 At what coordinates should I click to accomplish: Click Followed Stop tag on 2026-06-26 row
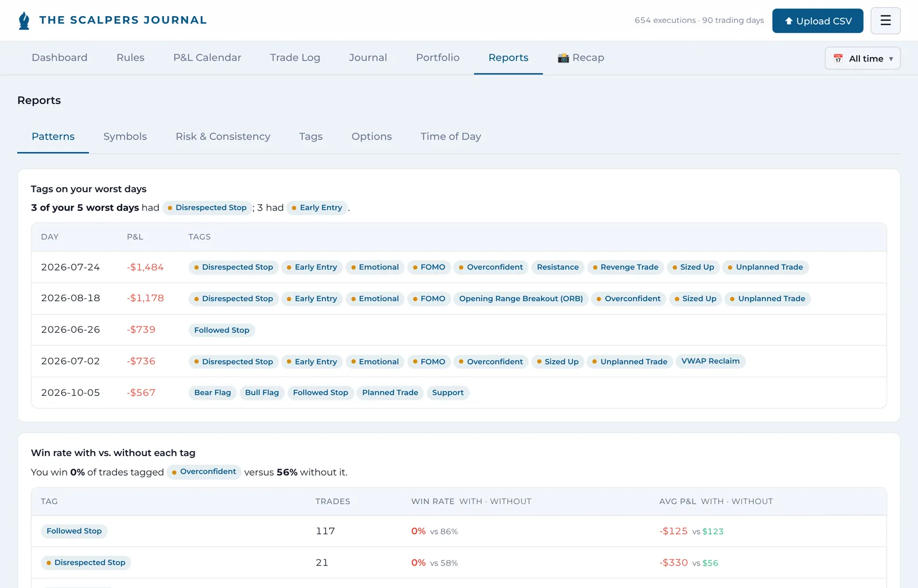click(221, 330)
